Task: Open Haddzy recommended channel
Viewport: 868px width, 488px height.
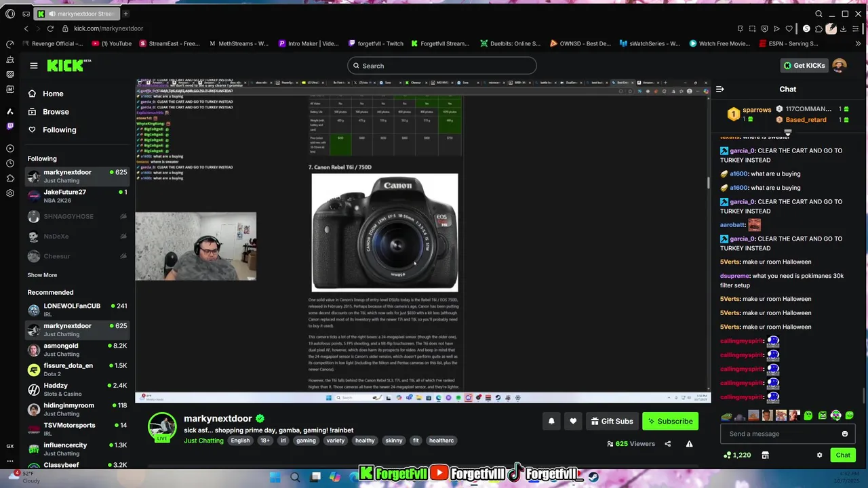Action: click(77, 390)
